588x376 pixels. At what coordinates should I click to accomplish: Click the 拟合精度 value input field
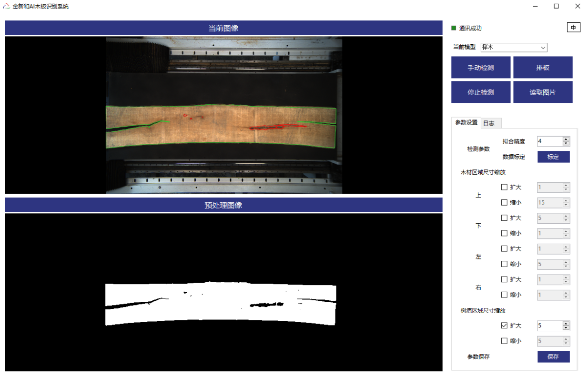[549, 141]
